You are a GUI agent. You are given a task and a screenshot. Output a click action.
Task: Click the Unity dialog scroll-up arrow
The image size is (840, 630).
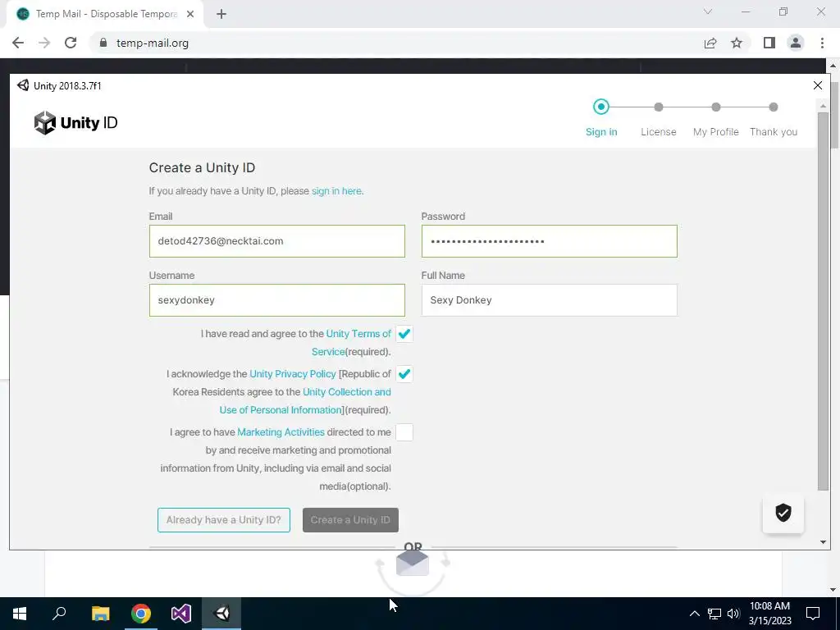pyautogui.click(x=823, y=106)
